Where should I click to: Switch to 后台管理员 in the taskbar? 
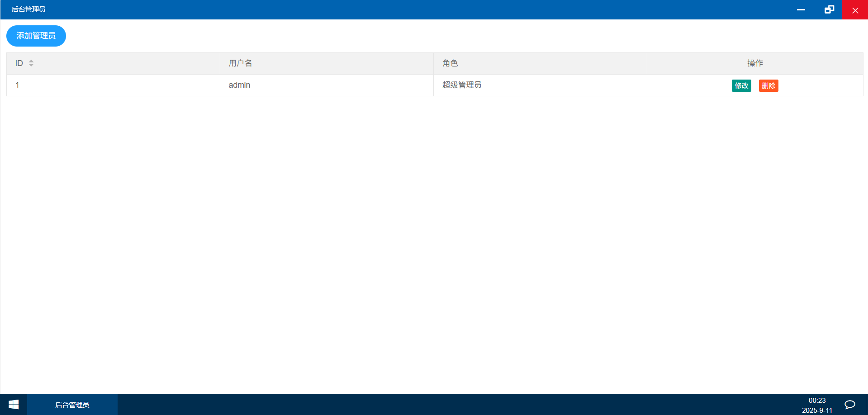point(72,405)
